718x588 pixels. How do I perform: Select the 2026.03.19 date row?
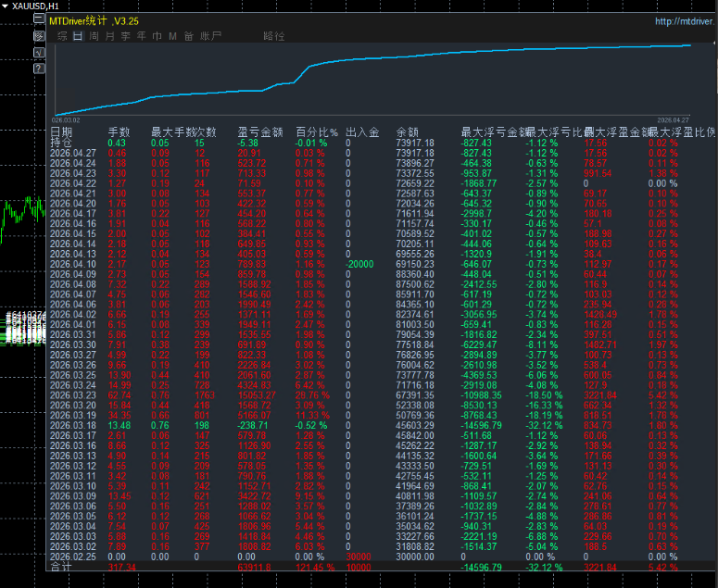[73, 415]
